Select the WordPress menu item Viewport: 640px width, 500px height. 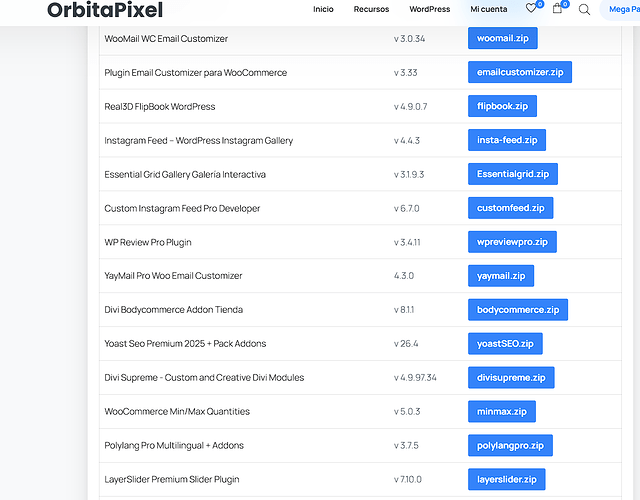click(429, 9)
